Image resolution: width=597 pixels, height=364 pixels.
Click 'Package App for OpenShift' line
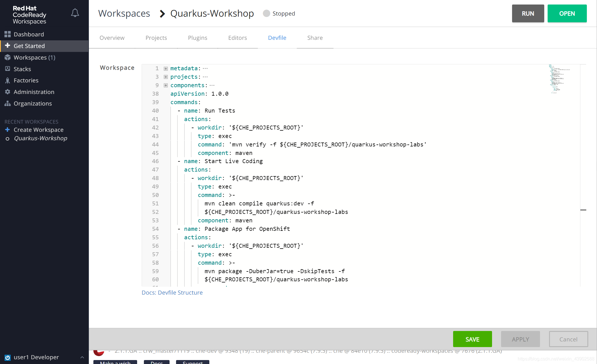[247, 229]
